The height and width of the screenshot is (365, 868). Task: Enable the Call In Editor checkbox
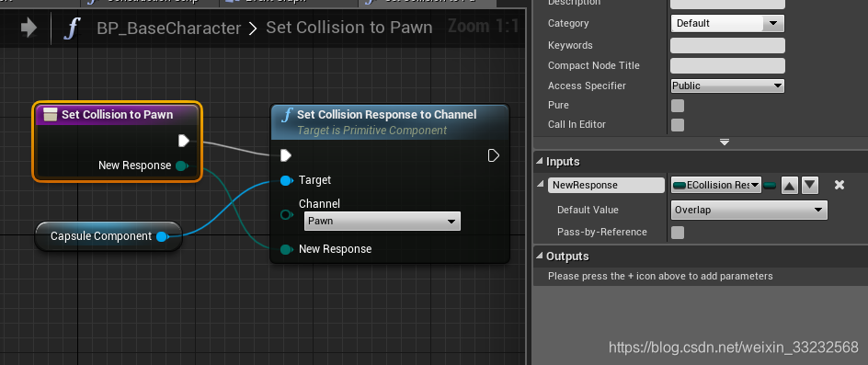click(x=678, y=125)
